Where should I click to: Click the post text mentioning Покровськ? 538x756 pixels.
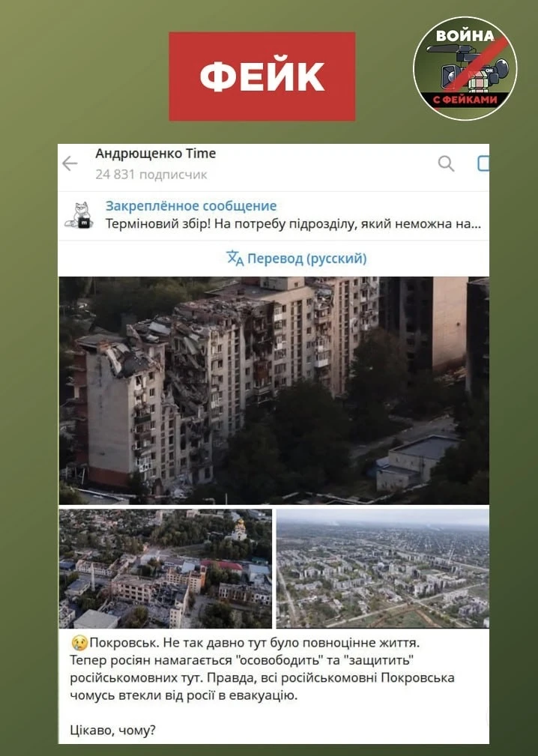coord(262,669)
